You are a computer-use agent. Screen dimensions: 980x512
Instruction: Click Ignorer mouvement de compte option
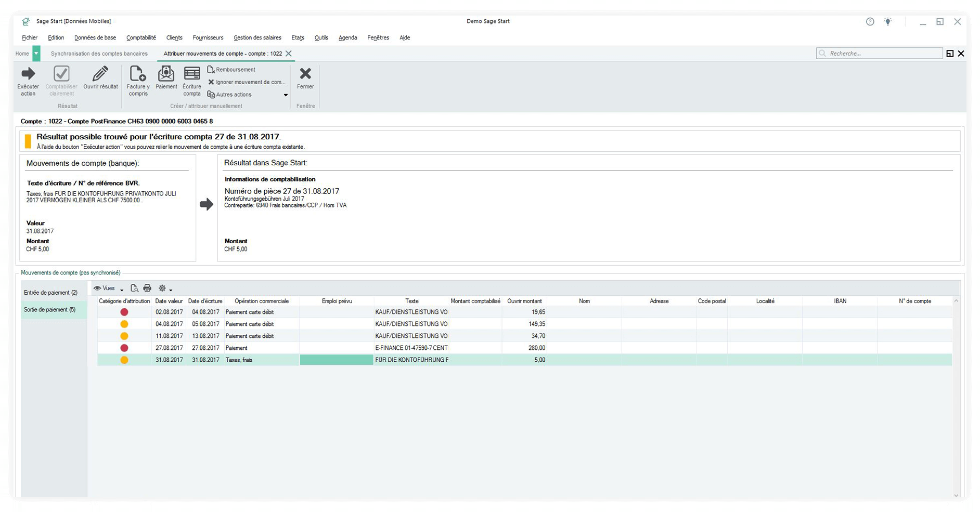tap(247, 82)
